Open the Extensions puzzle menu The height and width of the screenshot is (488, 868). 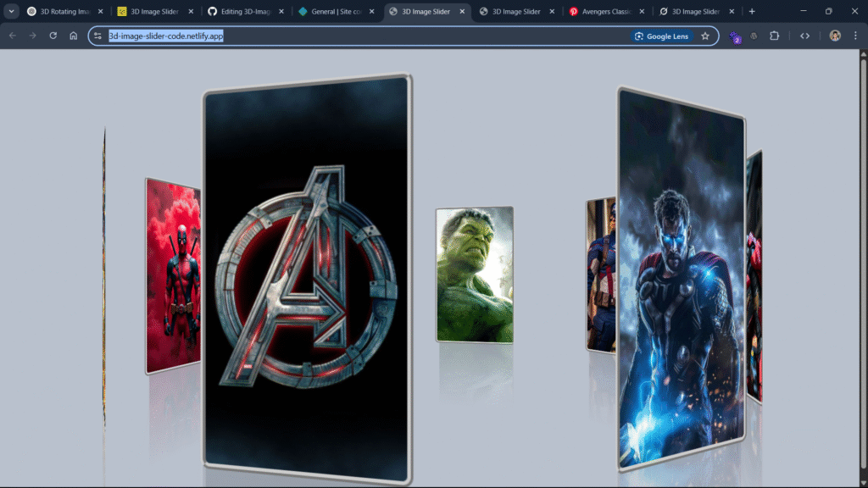pyautogui.click(x=775, y=36)
